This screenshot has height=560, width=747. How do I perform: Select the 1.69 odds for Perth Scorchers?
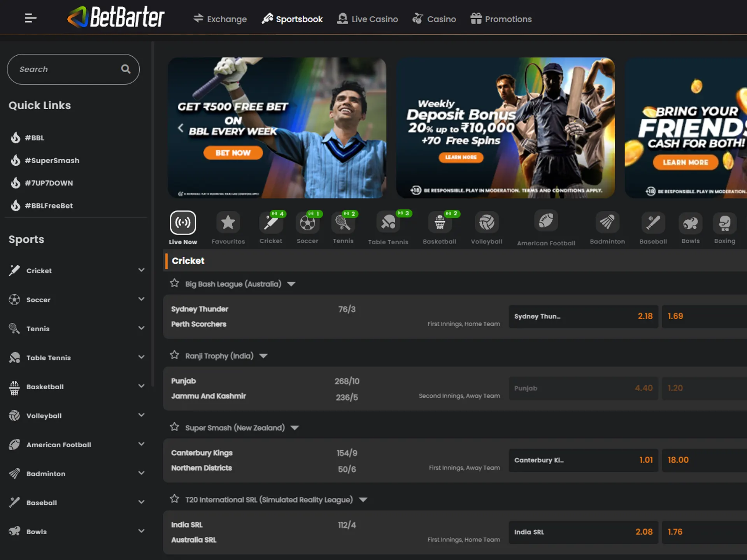(704, 316)
